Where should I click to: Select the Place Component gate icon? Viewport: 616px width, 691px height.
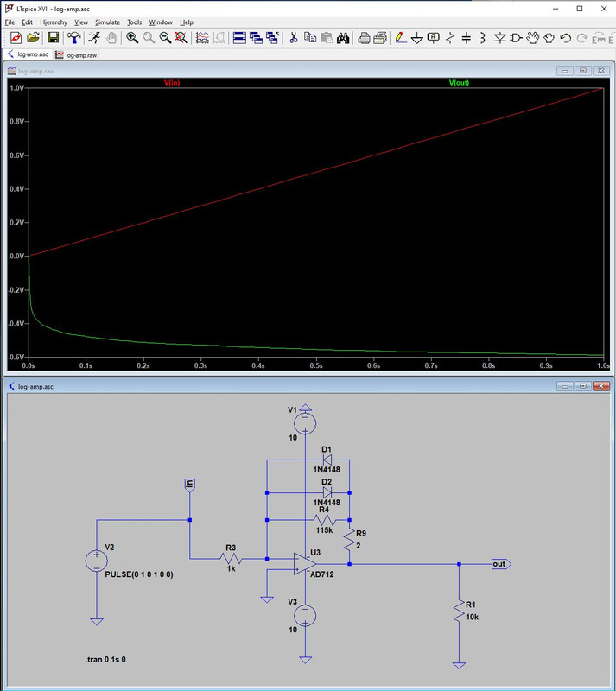coord(516,38)
